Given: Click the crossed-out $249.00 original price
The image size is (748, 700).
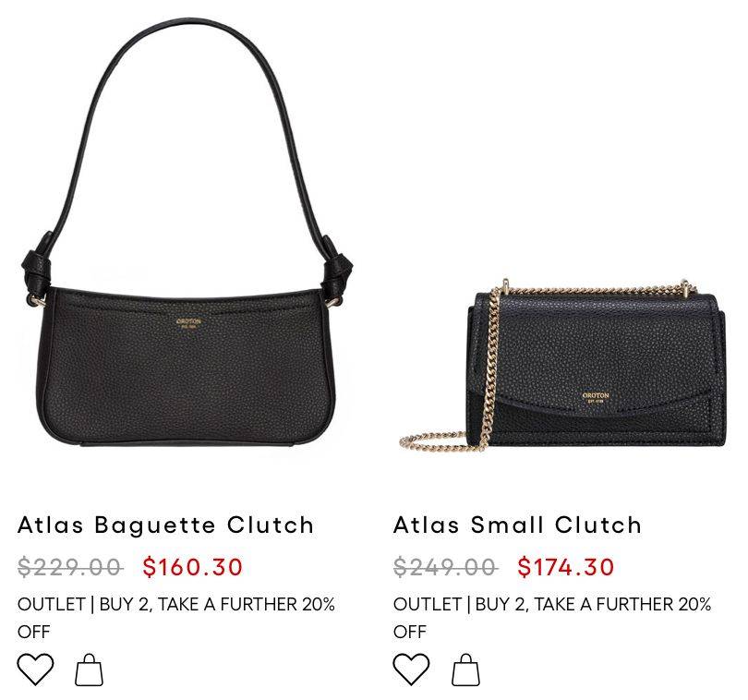Looking at the screenshot, I should pos(445,567).
